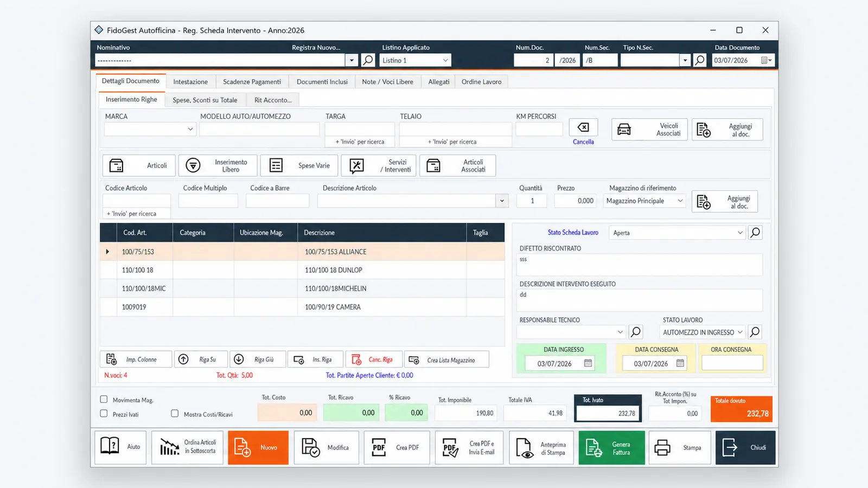Choose Inserimento Libero
This screenshot has height=488, width=868.
pyautogui.click(x=218, y=165)
